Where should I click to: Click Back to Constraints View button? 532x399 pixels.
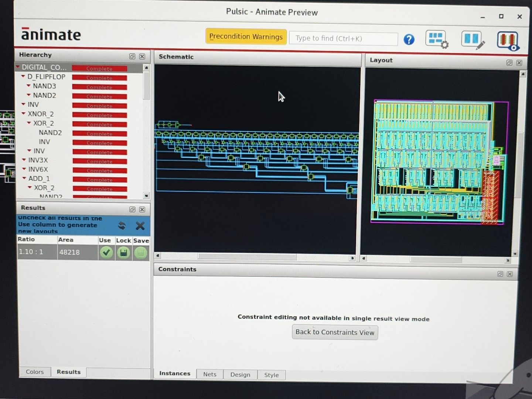[335, 332]
